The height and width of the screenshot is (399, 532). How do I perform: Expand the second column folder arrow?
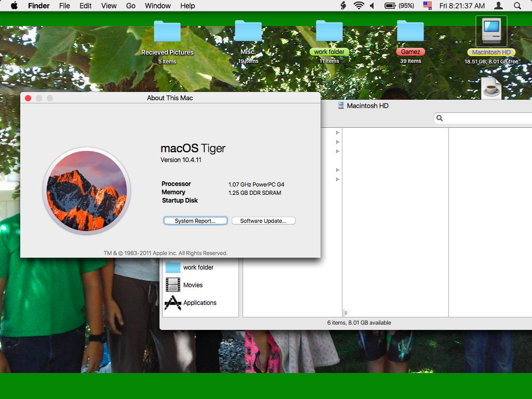[338, 142]
